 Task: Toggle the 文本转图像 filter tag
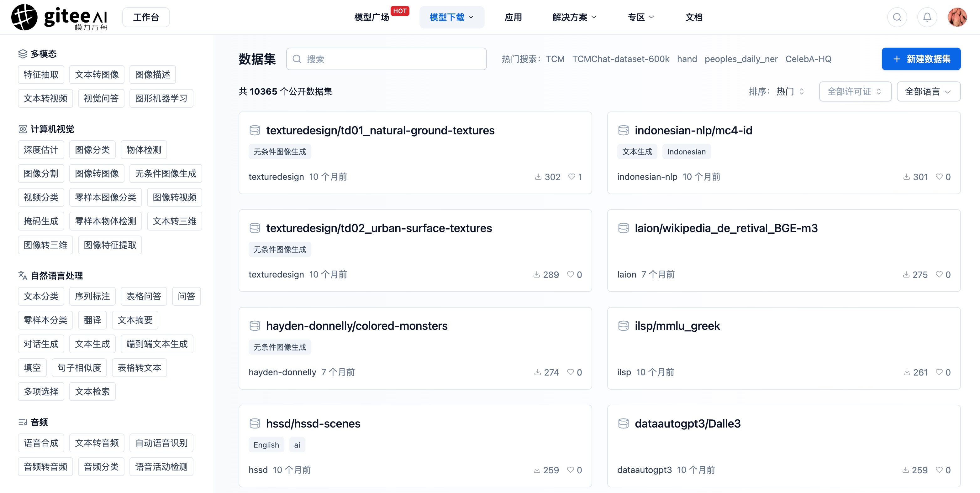tap(97, 75)
